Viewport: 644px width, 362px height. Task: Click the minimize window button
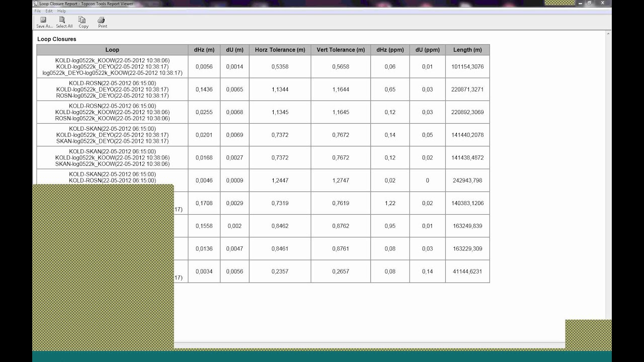[x=580, y=3]
